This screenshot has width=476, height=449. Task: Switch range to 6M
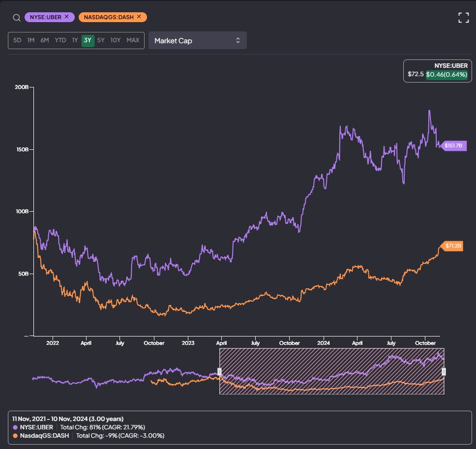point(45,40)
